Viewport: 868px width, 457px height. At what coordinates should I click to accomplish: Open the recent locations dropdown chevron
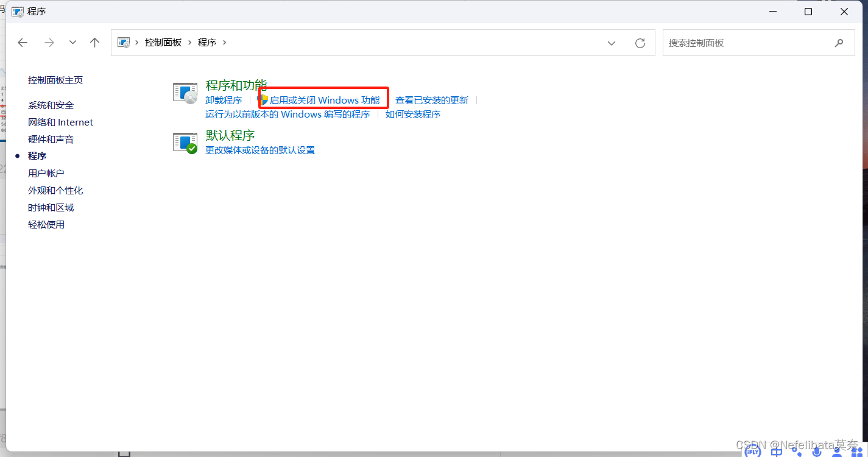click(72, 43)
